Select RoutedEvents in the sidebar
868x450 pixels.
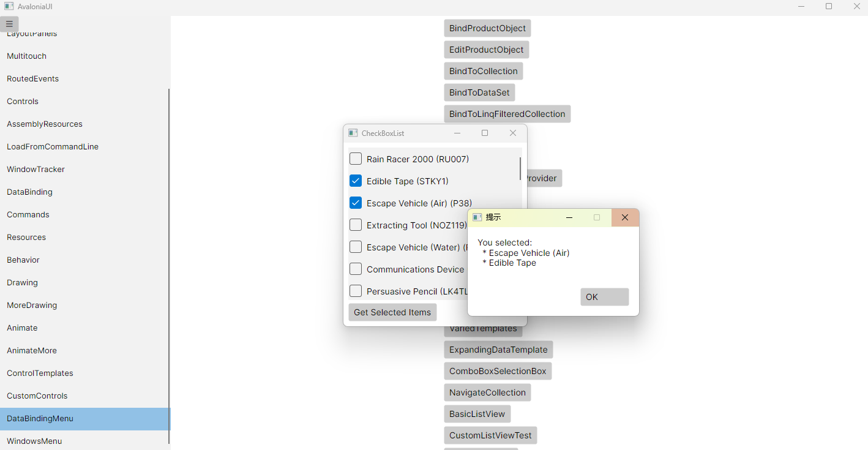click(84, 78)
